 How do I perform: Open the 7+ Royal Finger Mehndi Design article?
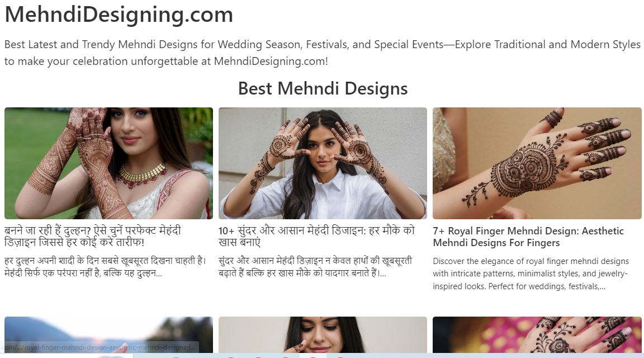[528, 237]
